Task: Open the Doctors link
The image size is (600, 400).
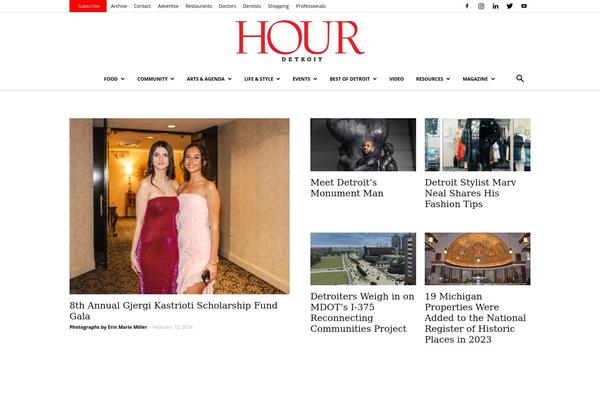Action: click(227, 6)
